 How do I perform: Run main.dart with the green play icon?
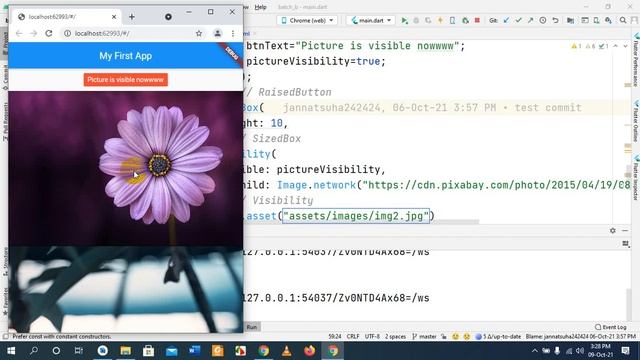tap(404, 20)
